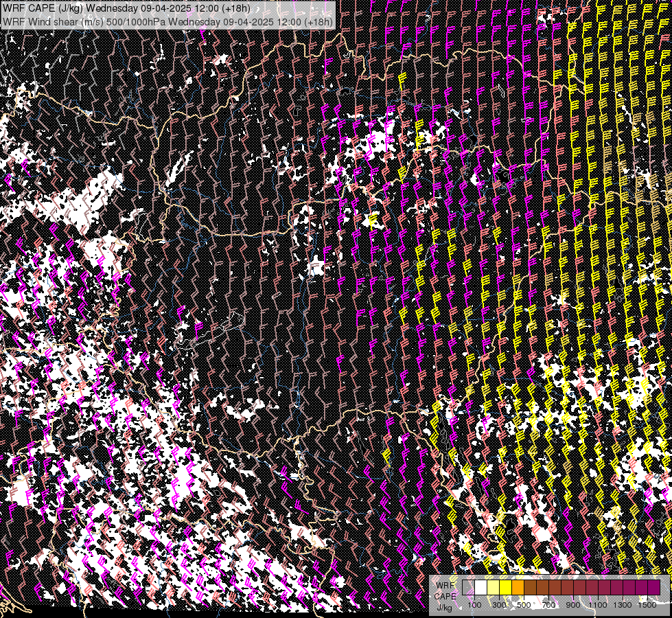Click the WRF Wind shear title line
Viewport: 672px width, 618px height.
click(167, 21)
